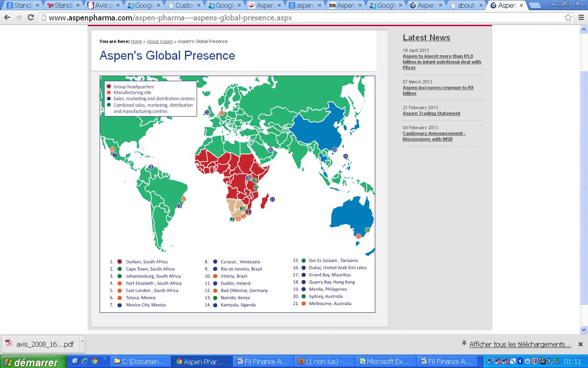Go back using the browser back arrow
588x368 pixels.
(7, 18)
